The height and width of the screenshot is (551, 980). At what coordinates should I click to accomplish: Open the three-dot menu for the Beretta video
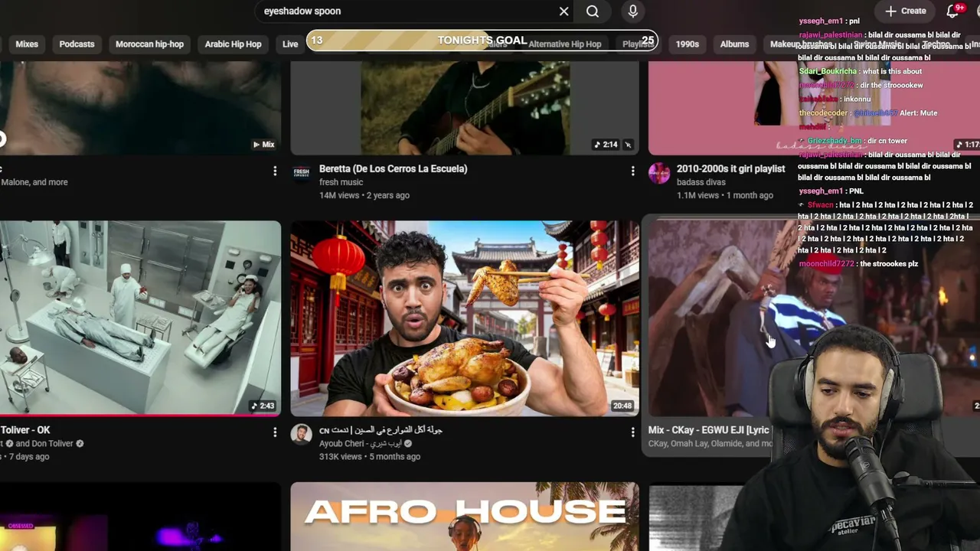(632, 171)
